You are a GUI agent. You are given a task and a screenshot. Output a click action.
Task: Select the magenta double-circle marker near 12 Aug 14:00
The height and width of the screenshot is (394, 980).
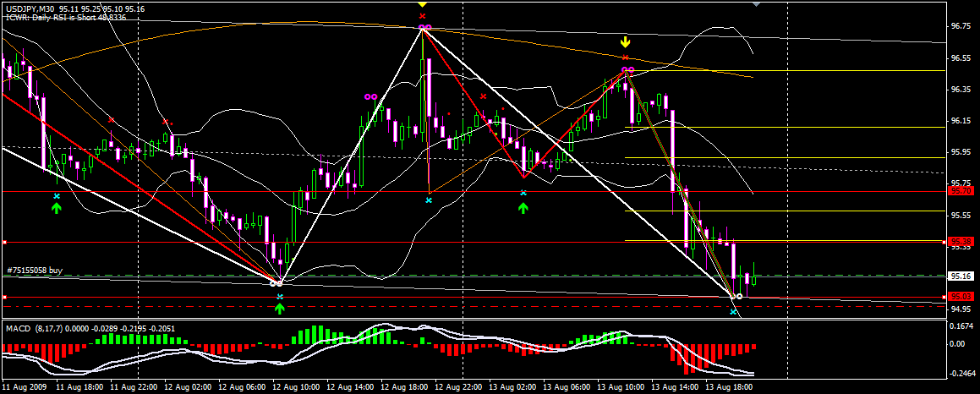370,97
